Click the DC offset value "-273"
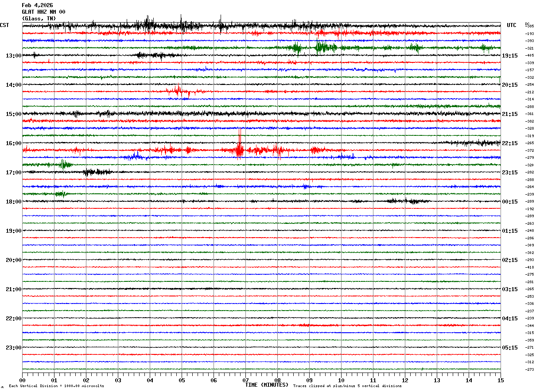536x392 pixels. (529, 370)
